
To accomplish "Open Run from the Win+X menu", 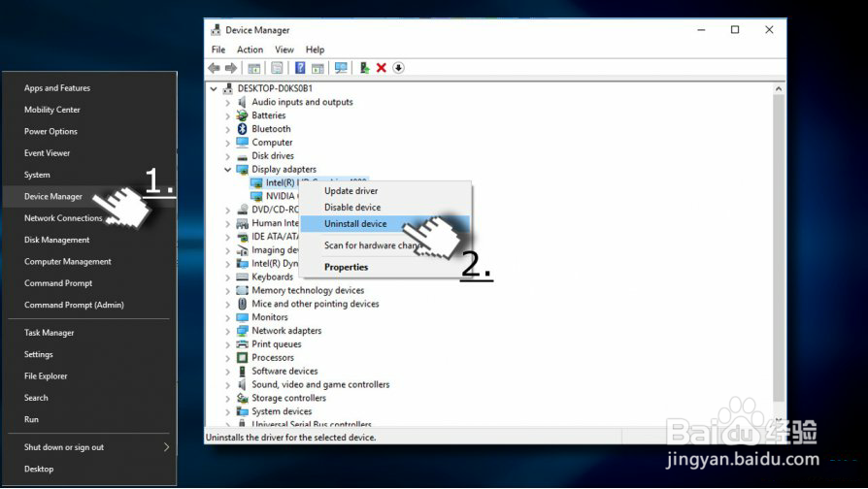I will coord(89,419).
